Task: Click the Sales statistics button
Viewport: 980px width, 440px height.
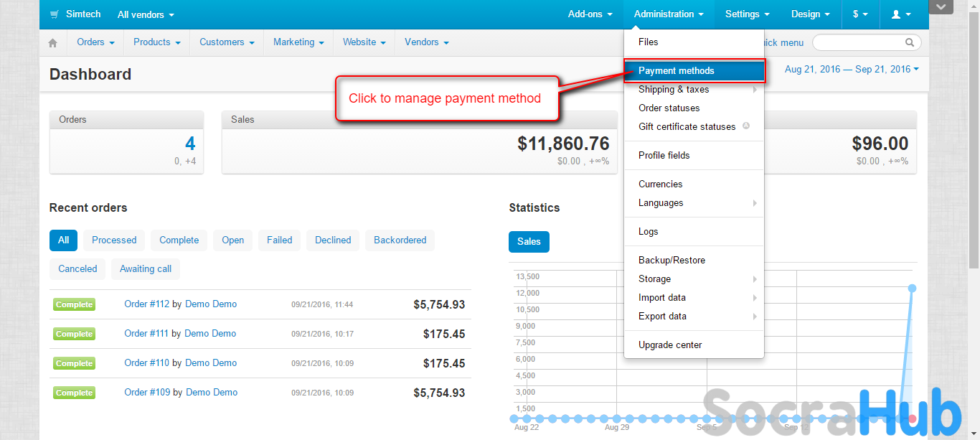Action: click(529, 242)
